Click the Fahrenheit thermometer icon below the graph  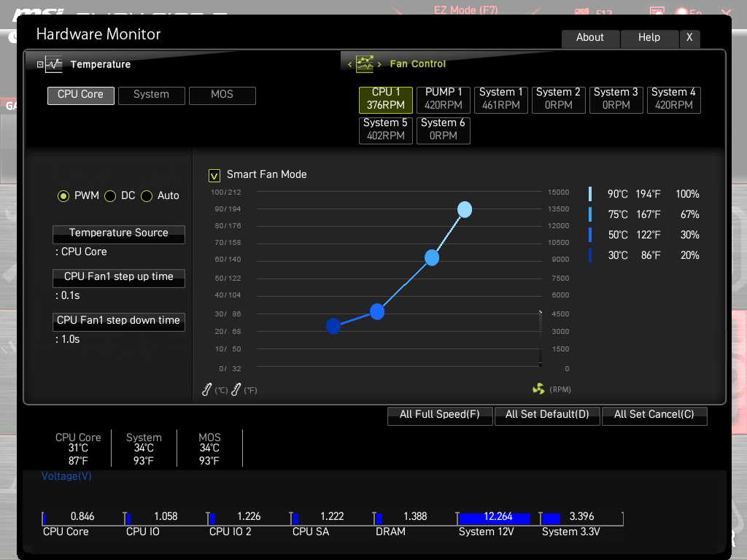(236, 390)
